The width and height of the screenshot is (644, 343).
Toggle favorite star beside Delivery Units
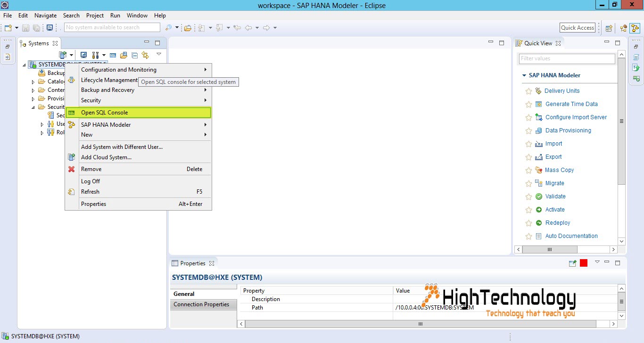point(528,91)
